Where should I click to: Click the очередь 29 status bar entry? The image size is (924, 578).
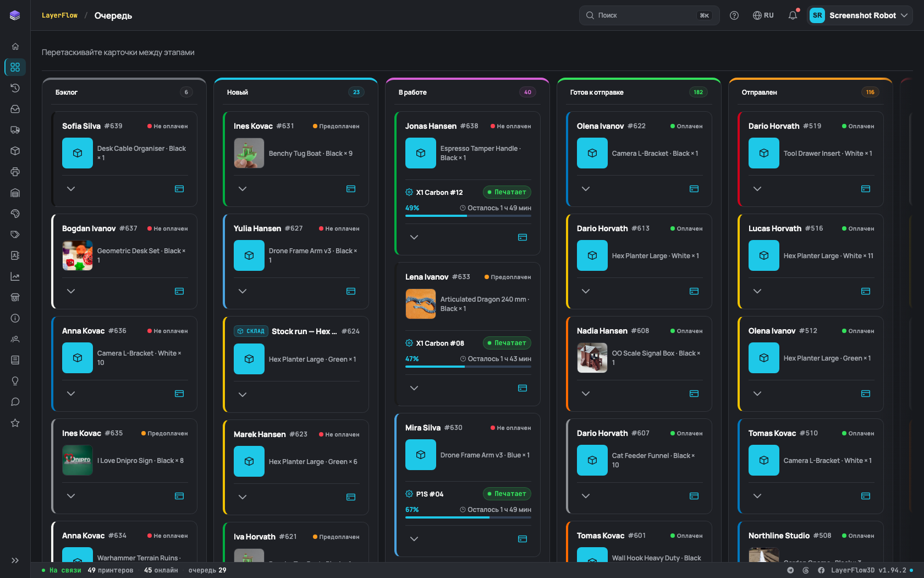[x=207, y=570]
